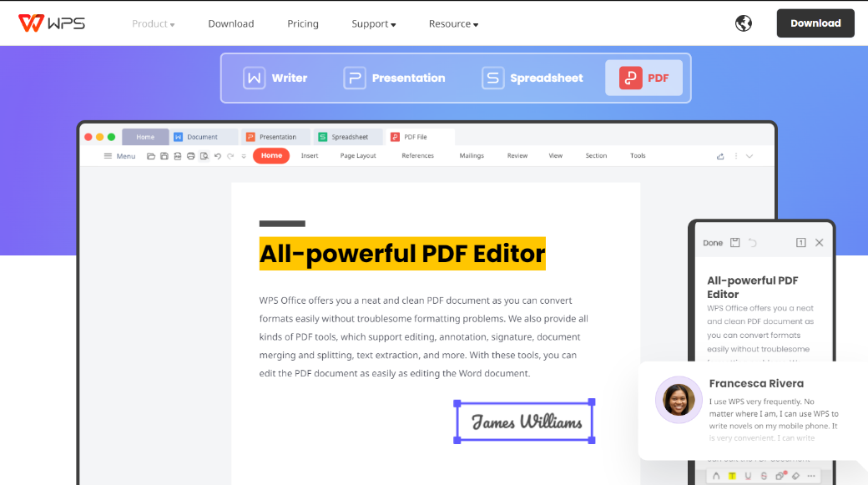Click the share icon in ribbon right
Image resolution: width=868 pixels, height=485 pixels.
[720, 156]
